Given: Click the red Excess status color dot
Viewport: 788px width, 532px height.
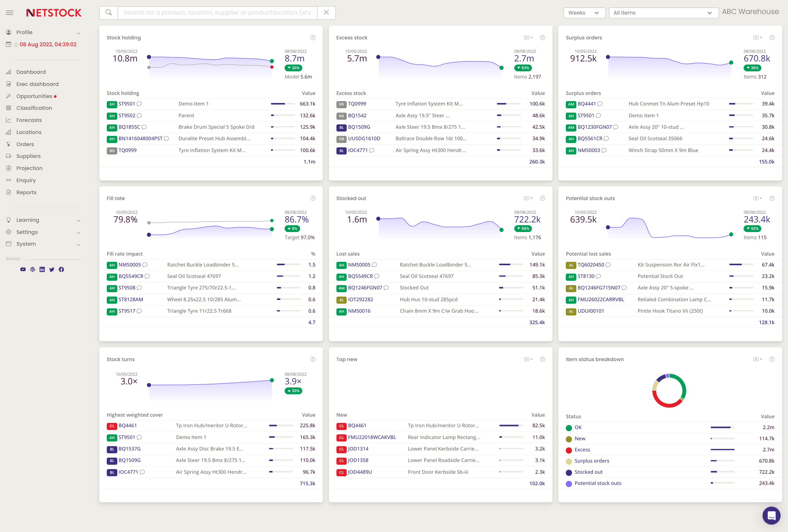Looking at the screenshot, I should 569,450.
